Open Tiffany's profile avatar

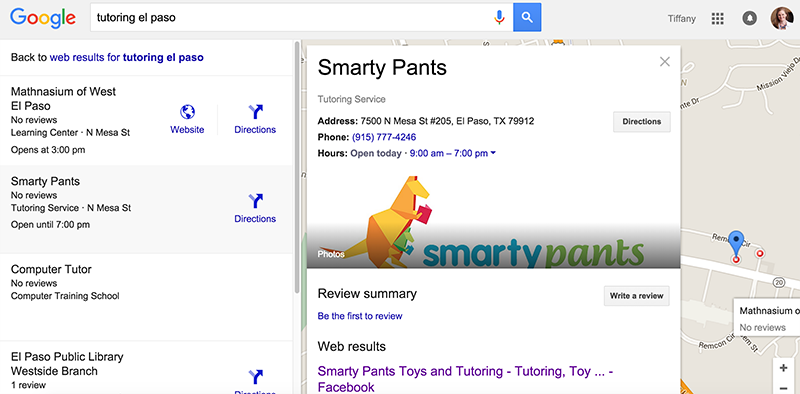coord(782,18)
